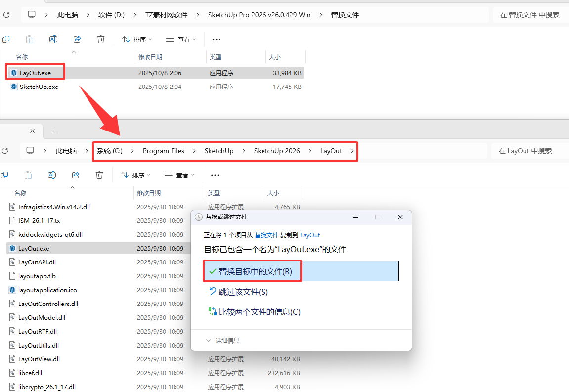Open the see-more ellipsis menu in the bottom toolbar

tap(215, 175)
